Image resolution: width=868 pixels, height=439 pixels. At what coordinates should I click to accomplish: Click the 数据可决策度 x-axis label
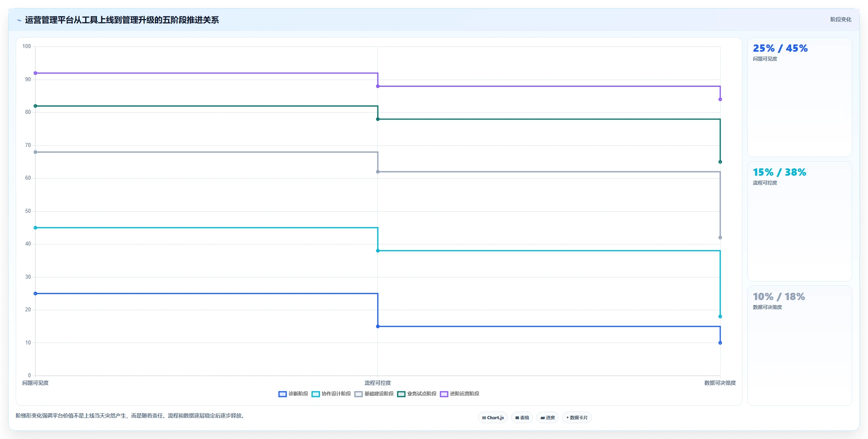[x=720, y=383]
